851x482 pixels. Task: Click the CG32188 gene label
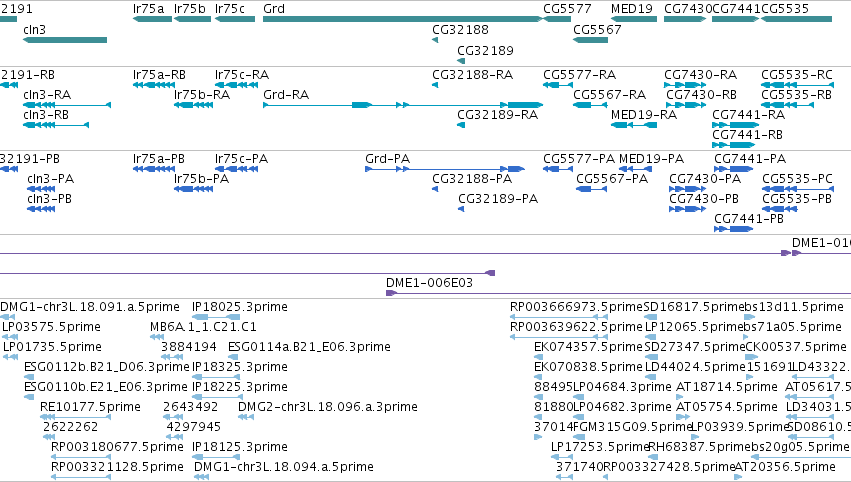click(x=460, y=30)
